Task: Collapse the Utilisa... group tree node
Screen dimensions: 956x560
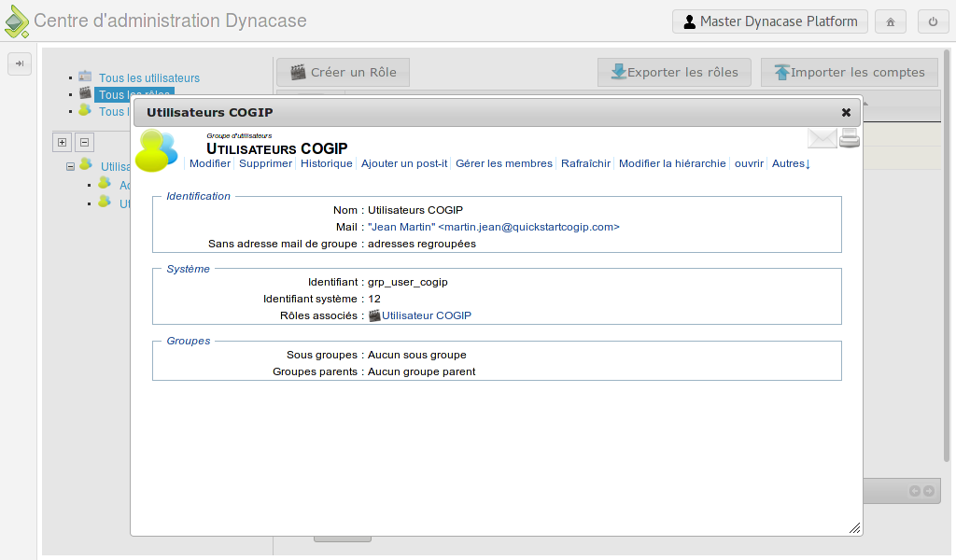Action: [70, 166]
